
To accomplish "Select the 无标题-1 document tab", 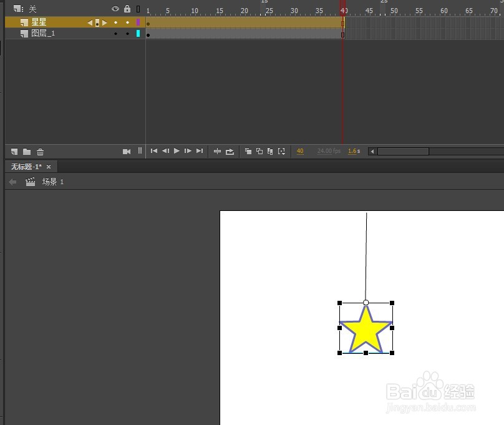I will [26, 166].
